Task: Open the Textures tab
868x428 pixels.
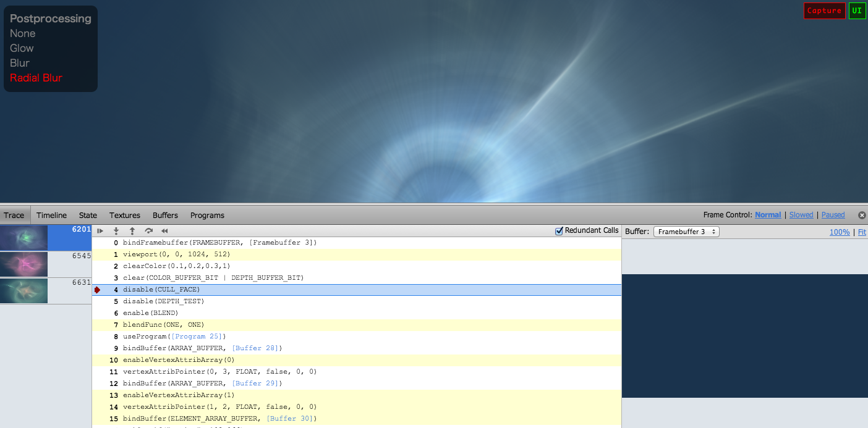Action: [124, 215]
